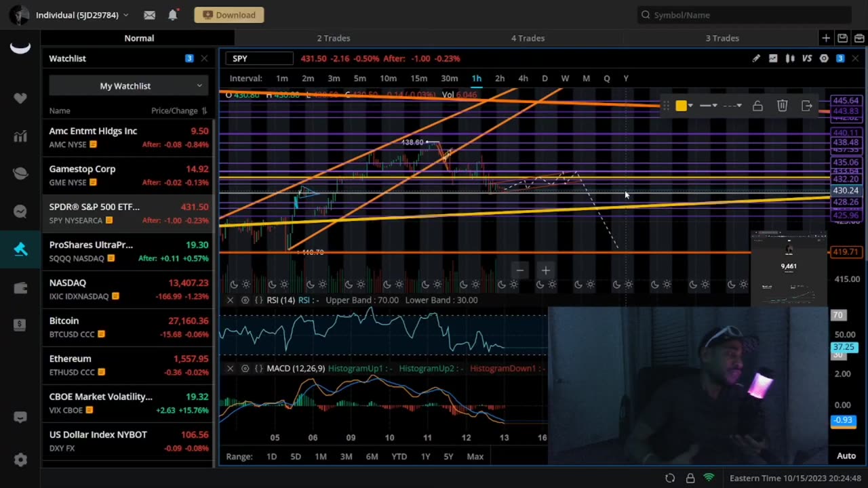Set chart range to Max
868x488 pixels.
point(475,456)
